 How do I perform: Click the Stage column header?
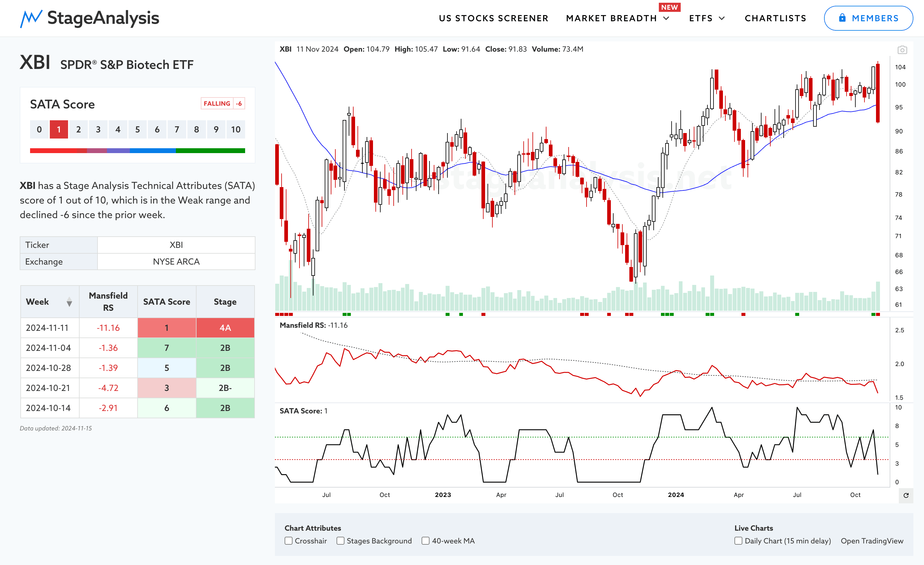[x=225, y=301]
